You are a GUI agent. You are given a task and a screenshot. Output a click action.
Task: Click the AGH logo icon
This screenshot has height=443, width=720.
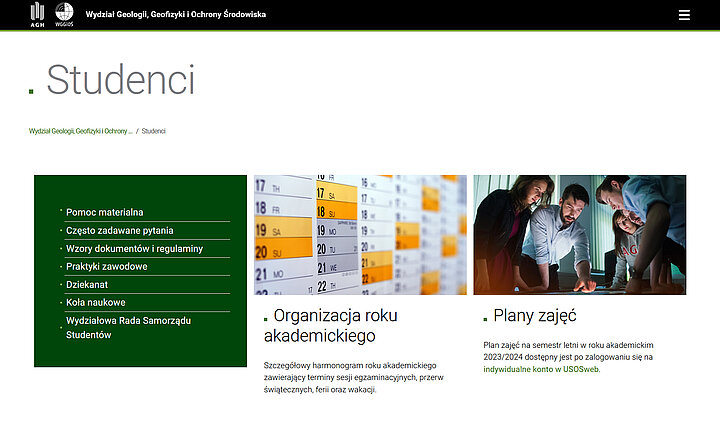point(37,15)
